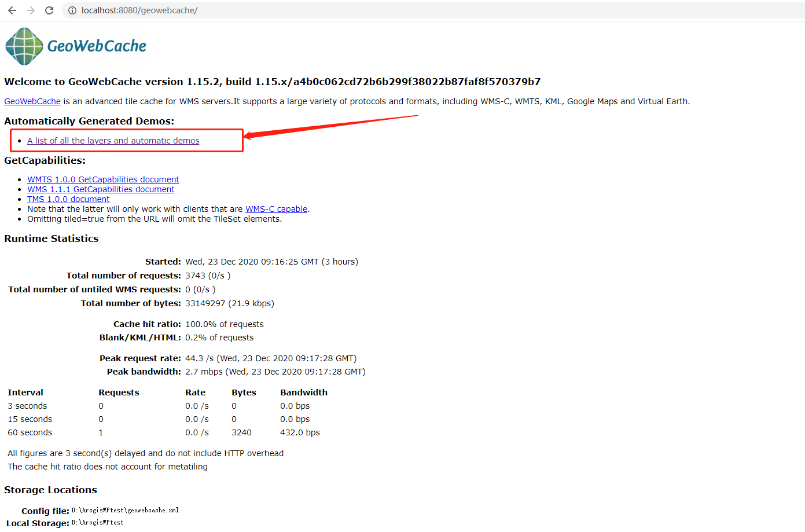Viewport: 805px width, 532px height.
Task: Click the untiled WMS requests value 0 (0/s )
Action: point(200,289)
